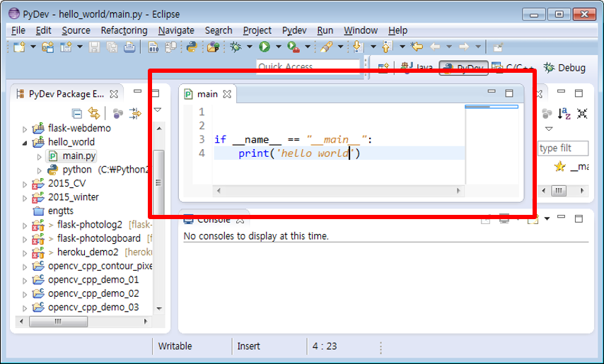This screenshot has height=364, width=604.
Task: Sort the outline alphabetically
Action: click(x=564, y=113)
